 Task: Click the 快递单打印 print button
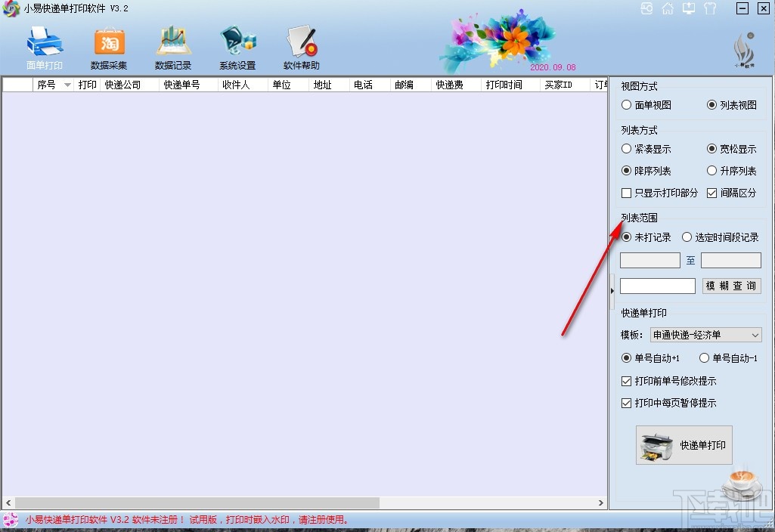tap(684, 444)
